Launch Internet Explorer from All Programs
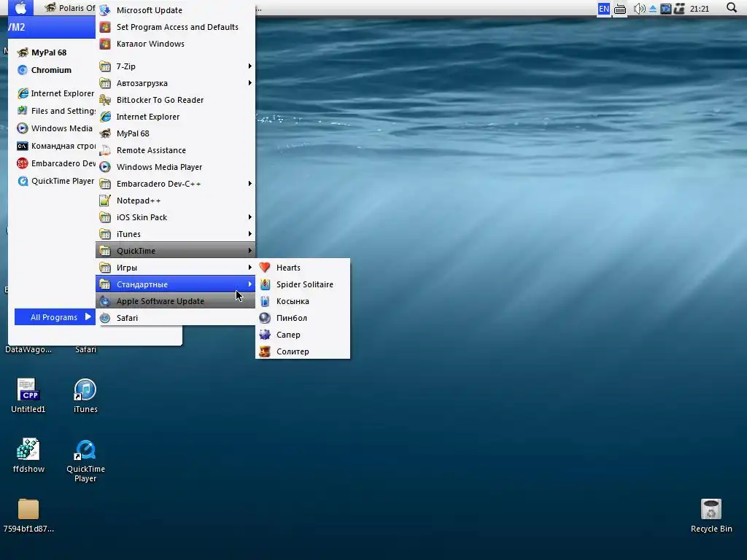The image size is (747, 560). [x=175, y=117]
